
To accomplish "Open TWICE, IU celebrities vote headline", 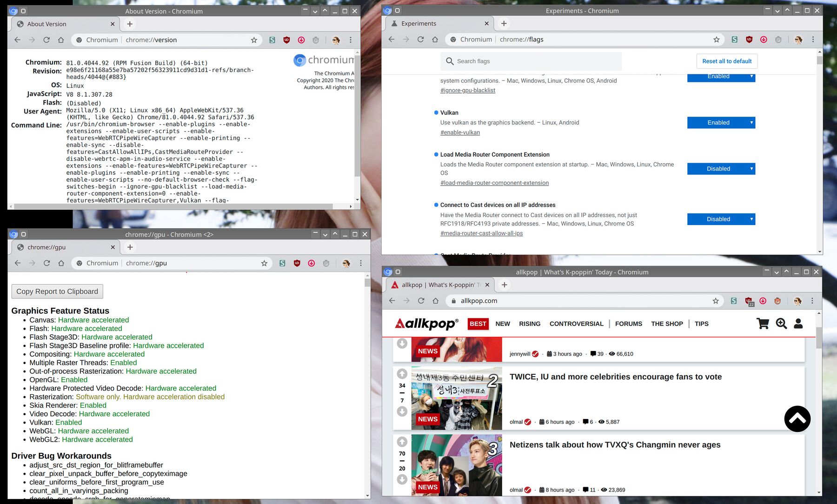I will tap(616, 377).
